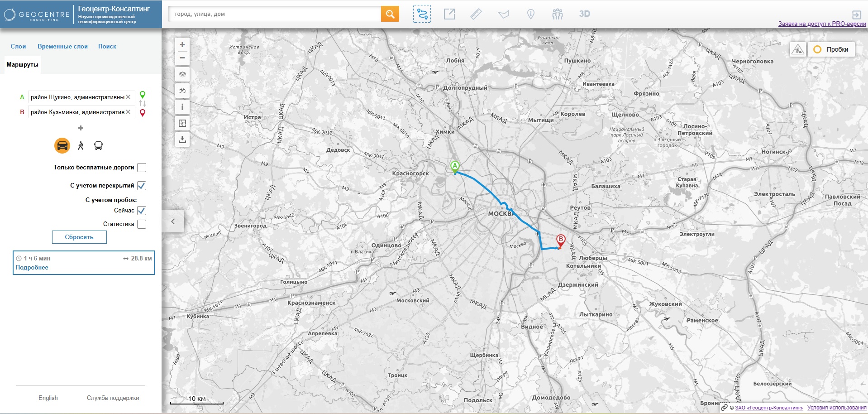Click the binoculars overview icon

(182, 91)
